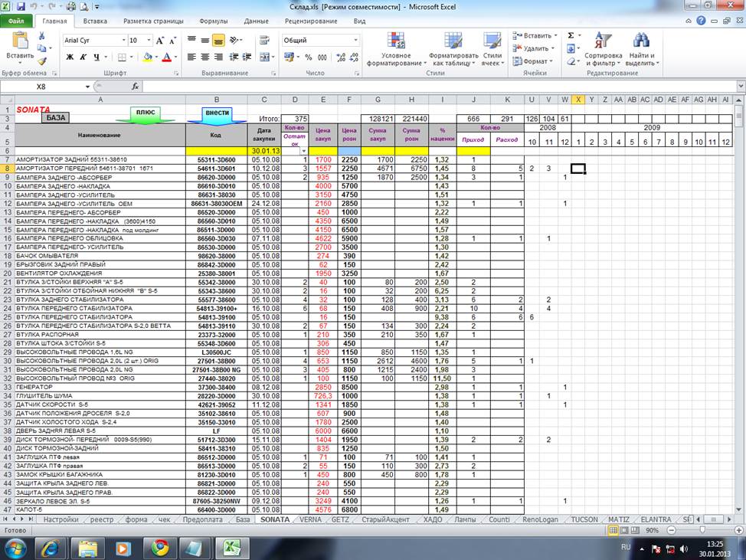
Task: Open Find and Select (Найти и выделить)
Action: 641,49
